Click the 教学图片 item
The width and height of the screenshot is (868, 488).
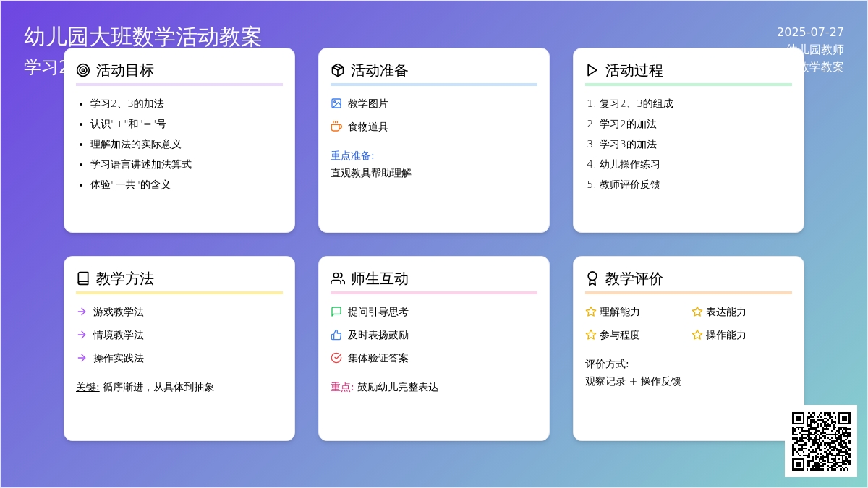click(x=368, y=103)
